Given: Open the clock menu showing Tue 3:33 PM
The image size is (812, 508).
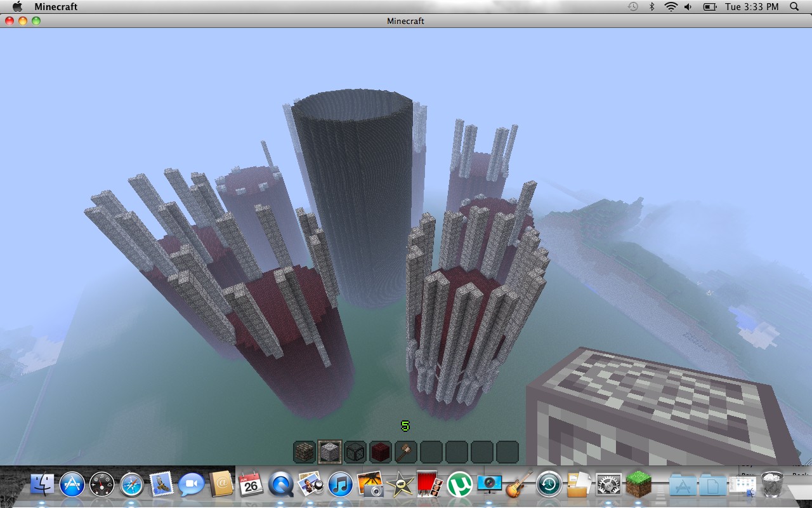Looking at the screenshot, I should [752, 7].
